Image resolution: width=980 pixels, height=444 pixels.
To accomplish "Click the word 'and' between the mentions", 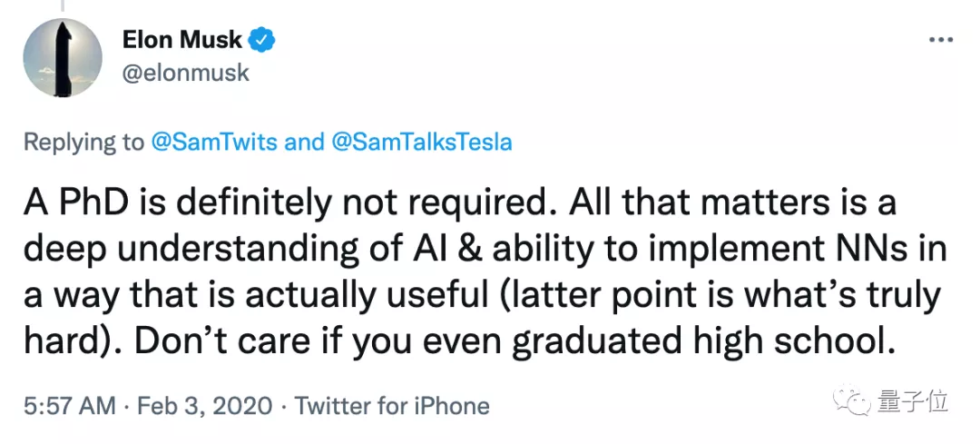I will pos(304,142).
